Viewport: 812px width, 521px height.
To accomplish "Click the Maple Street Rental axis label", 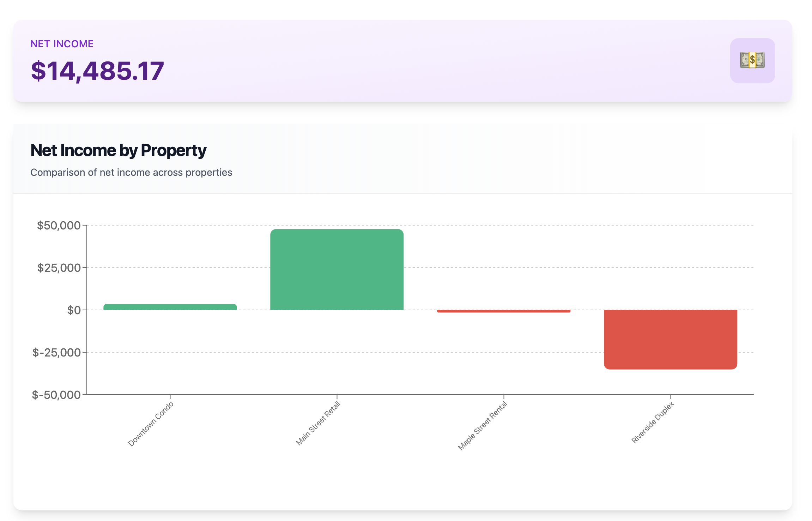I will (483, 426).
